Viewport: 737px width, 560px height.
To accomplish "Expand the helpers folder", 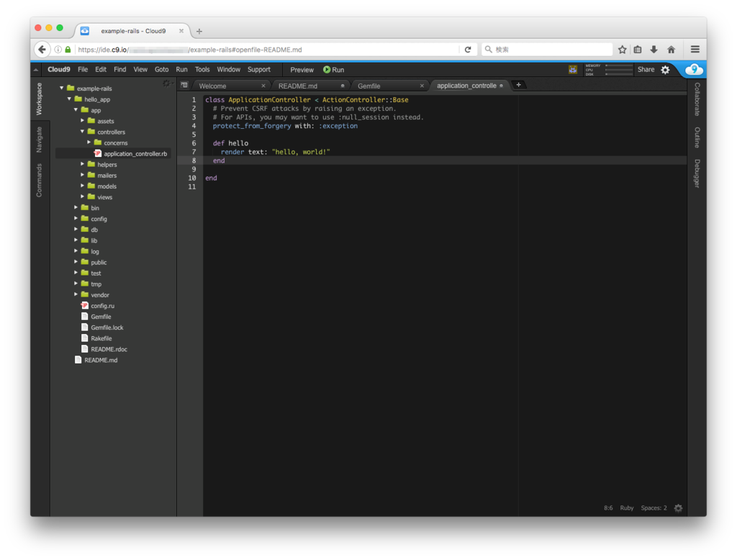I will 82,163.
